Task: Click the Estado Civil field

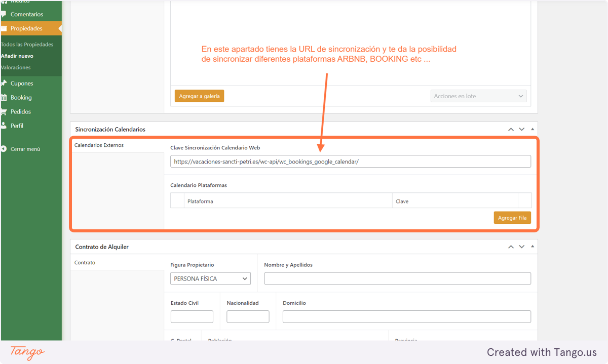Action: [x=192, y=317]
